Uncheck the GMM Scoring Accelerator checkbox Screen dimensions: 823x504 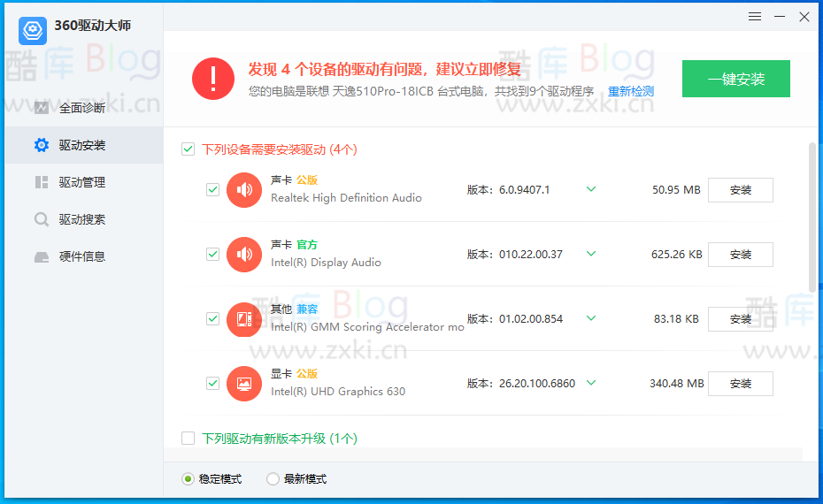212,319
